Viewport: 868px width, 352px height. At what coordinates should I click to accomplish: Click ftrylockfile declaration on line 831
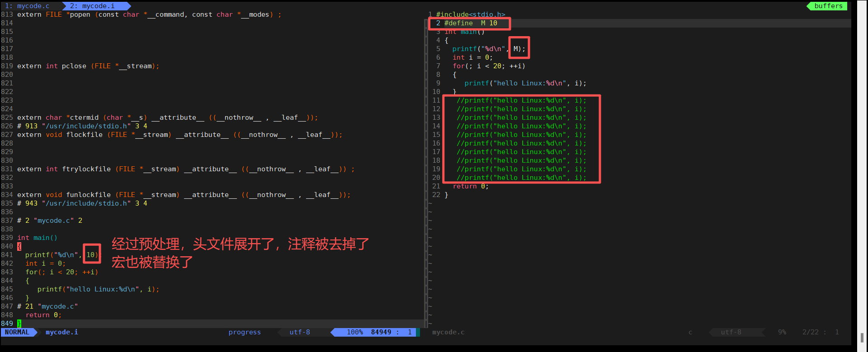click(x=186, y=169)
